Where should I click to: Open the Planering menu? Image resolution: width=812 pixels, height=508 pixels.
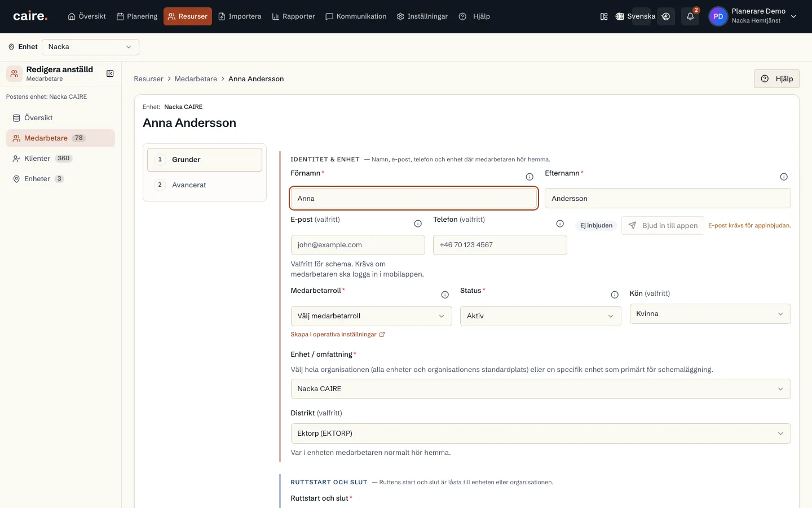point(137,16)
